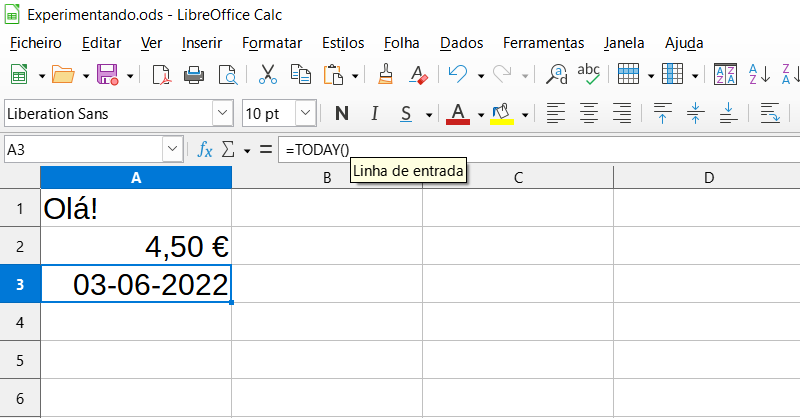
Task: Click the Cut scissors icon
Action: pos(268,75)
